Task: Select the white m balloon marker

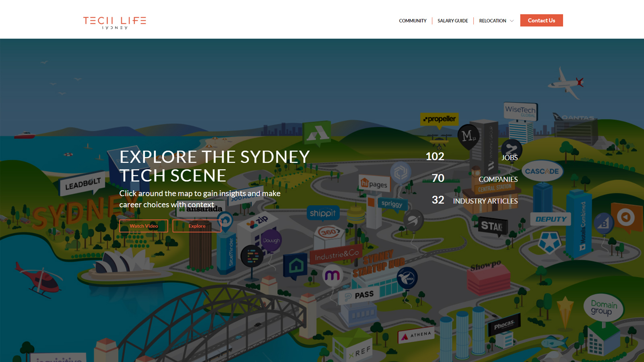Action: tap(332, 275)
